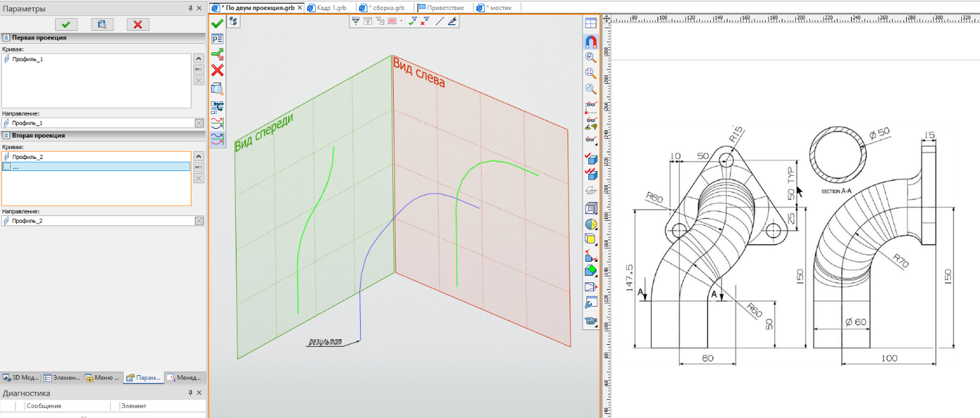Click the blue selection-list arrows icon in toolbar
This screenshot has width=980, height=418.
point(217,107)
